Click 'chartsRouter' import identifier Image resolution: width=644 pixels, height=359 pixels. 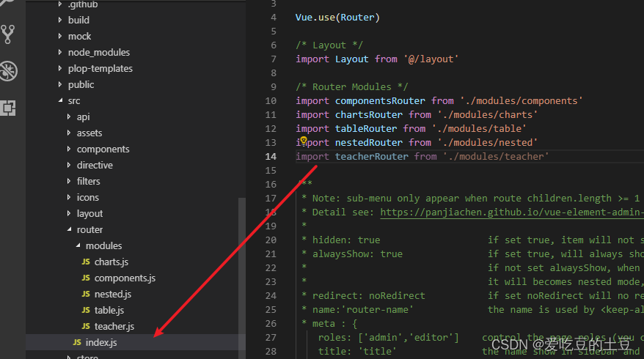tap(369, 114)
